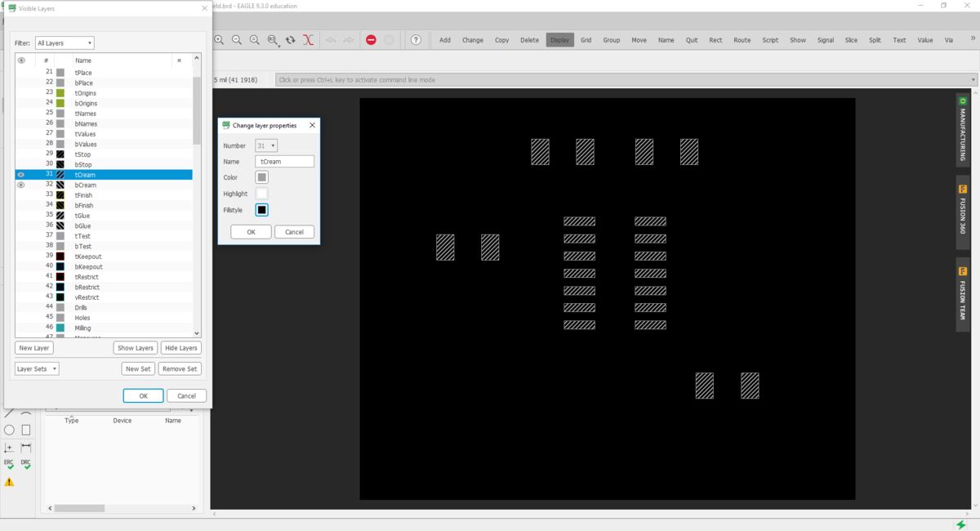Click Add command in text toolbar
Image resolution: width=980 pixels, height=531 pixels.
tap(445, 40)
